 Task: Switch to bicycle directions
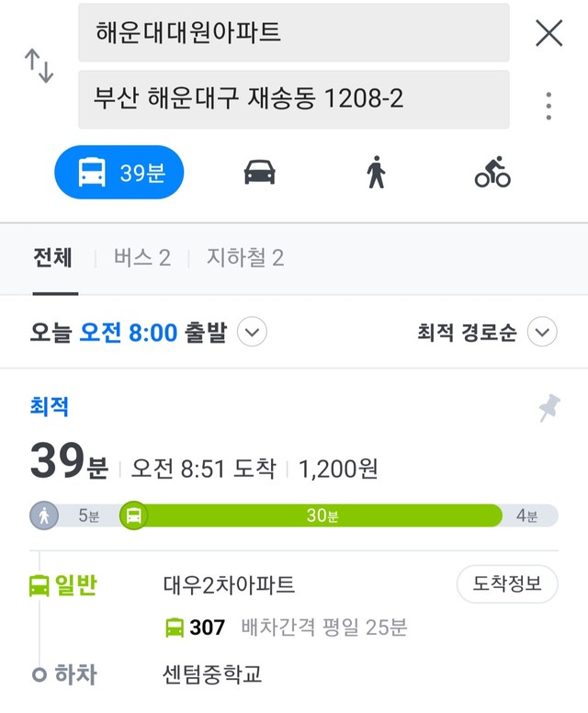[x=492, y=173]
